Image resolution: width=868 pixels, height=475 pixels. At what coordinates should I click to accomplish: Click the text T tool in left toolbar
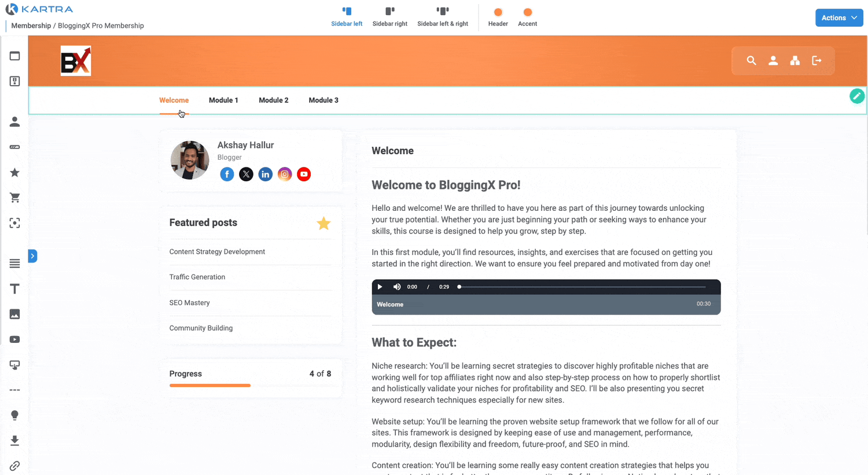click(x=15, y=289)
